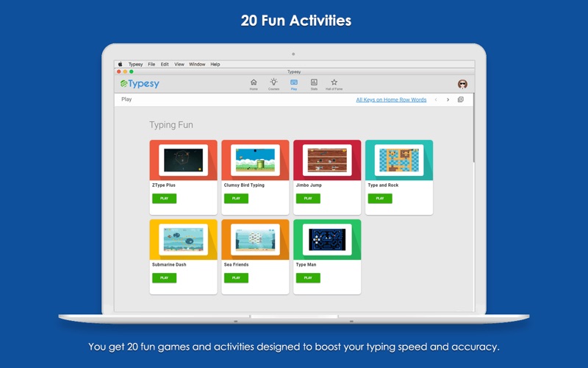Click the Jimbo Jump title text
Image resolution: width=588 pixels, height=368 pixels.
(309, 185)
